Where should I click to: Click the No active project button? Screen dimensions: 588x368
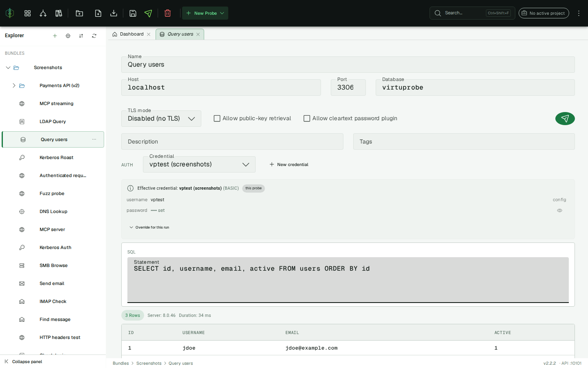coord(543,13)
